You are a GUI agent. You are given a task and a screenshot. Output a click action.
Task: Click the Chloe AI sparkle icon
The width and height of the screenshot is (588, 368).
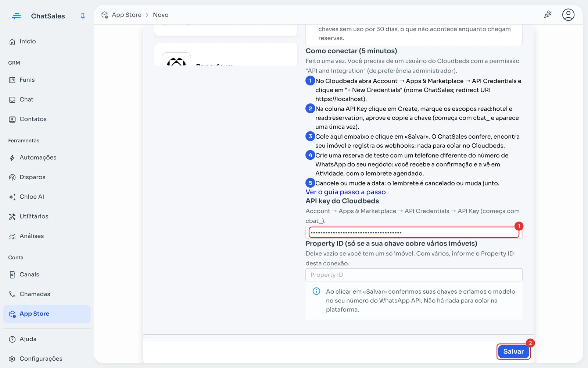click(x=12, y=197)
